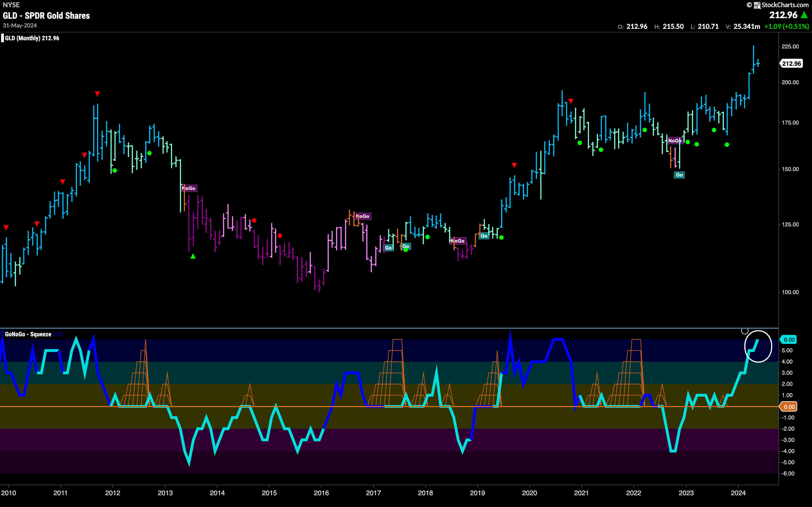Screen dimensions: 812x507
Task: Click the green dot below the early-2012 bars
Action: click(x=115, y=171)
